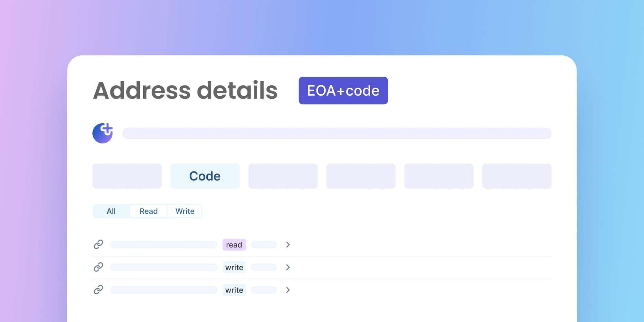Viewport: 644px width, 322px height.
Task: Click the write badge on the middle row
Action: [x=234, y=267]
